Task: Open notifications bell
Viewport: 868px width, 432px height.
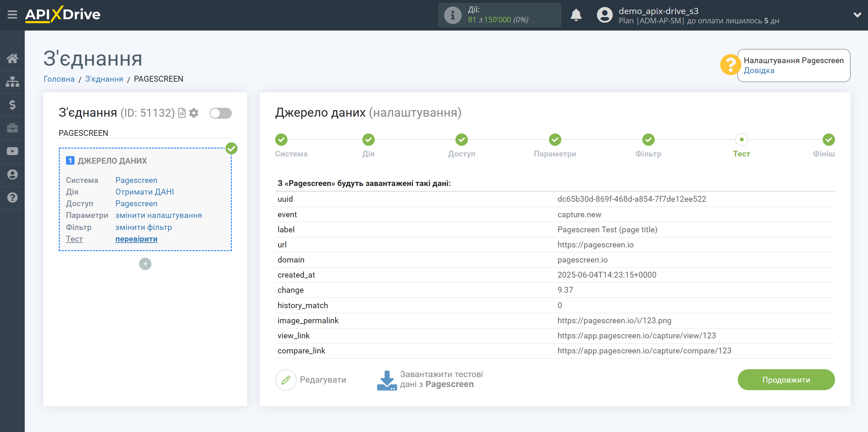Action: pos(576,15)
